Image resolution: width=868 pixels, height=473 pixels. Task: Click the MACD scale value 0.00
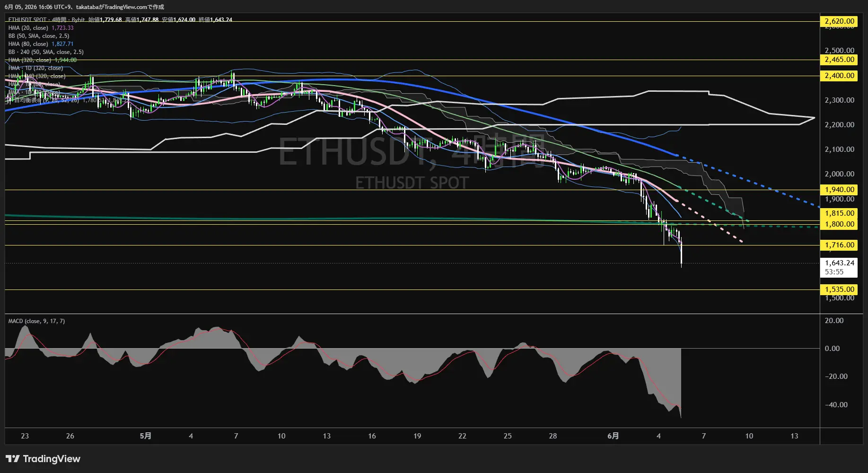point(832,349)
